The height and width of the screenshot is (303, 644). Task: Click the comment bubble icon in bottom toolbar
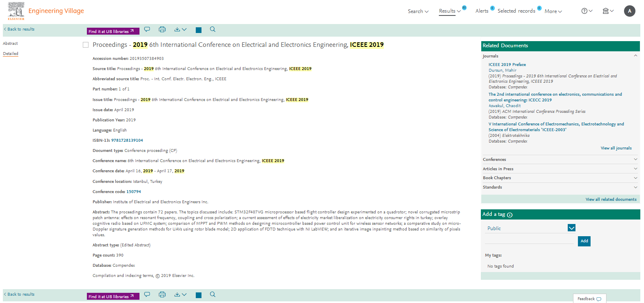147,294
